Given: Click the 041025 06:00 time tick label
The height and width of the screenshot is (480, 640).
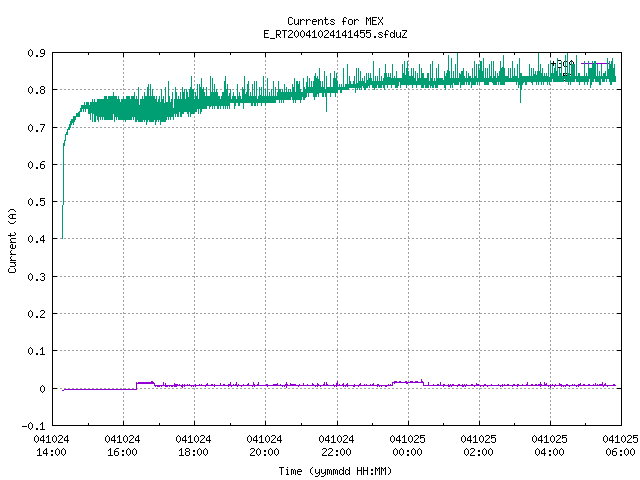Looking at the screenshot, I should [x=620, y=446].
